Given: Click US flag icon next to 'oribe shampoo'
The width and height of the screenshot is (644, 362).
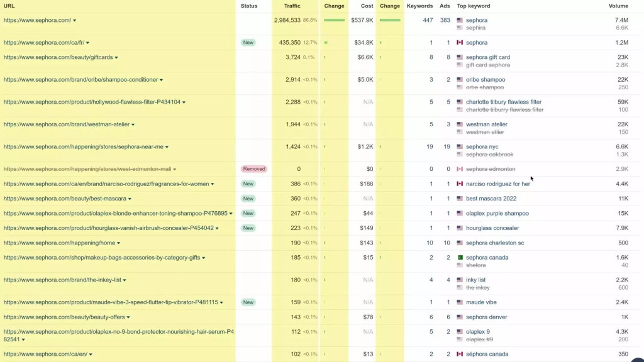Looking at the screenshot, I should pos(460,80).
